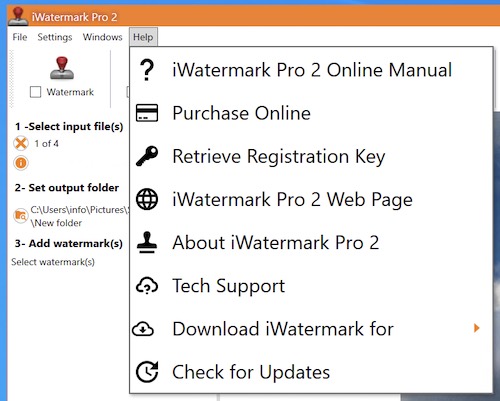Click the Select watermark(s) text

(53, 262)
